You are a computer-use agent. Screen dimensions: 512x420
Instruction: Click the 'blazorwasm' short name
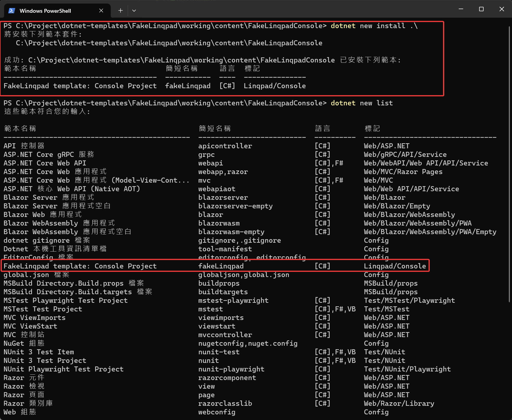click(219, 223)
